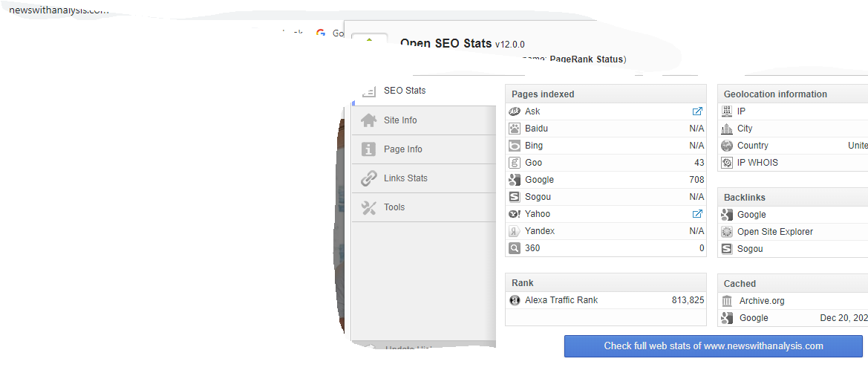
Task: Click the IP WHOIS label
Action: 757,163
